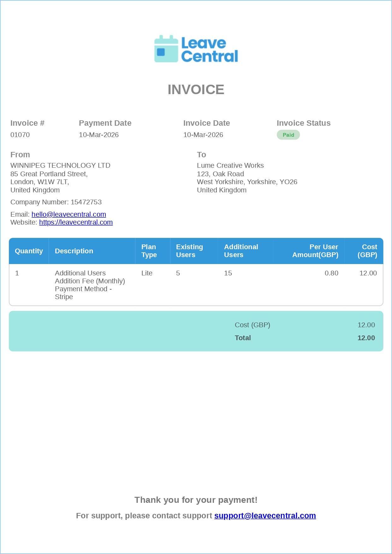Click the INVOICE title heading
This screenshot has width=392, height=554.
click(196, 90)
